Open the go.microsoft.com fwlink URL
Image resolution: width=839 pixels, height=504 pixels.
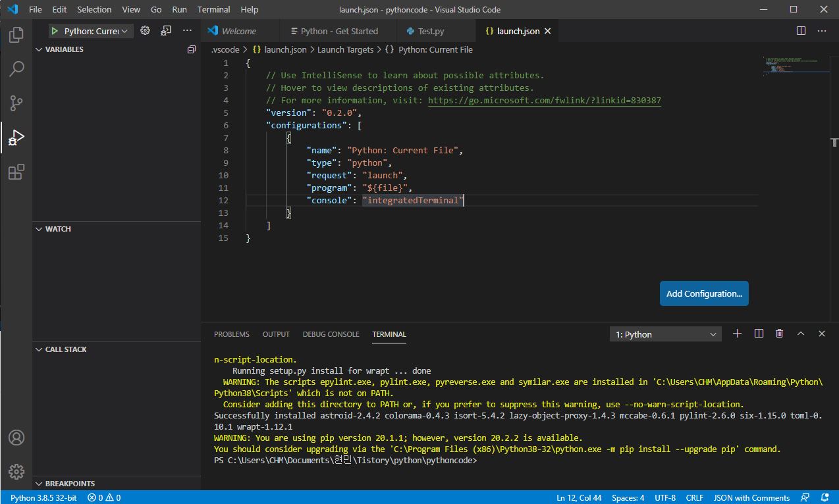pos(544,101)
